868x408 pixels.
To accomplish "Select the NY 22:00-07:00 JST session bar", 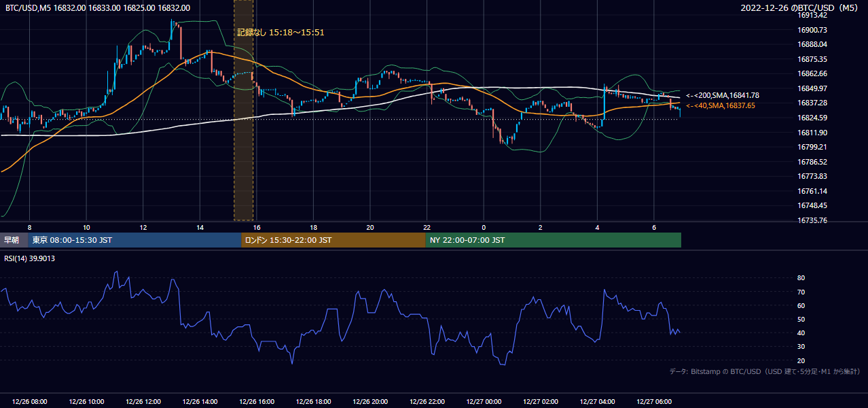I will coord(553,240).
